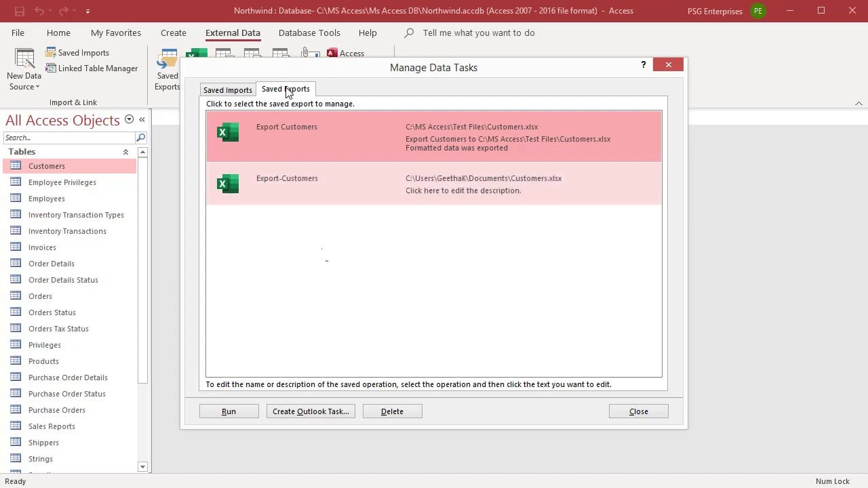Click the Customers table icon
Viewport: 868px width, 488px height.
click(x=16, y=165)
